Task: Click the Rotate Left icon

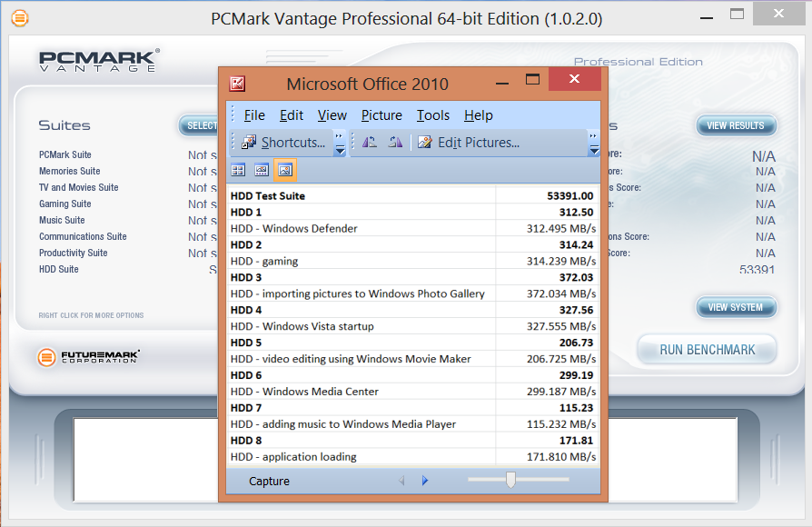Action: pos(370,143)
